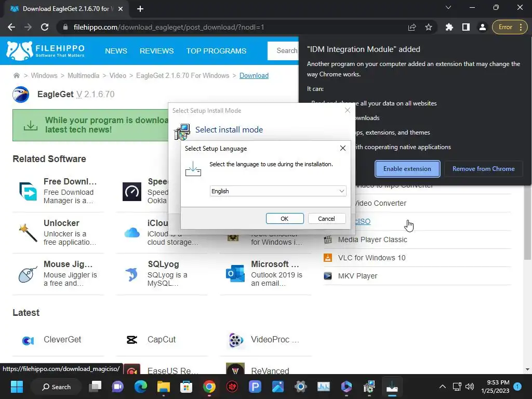532x399 pixels.
Task: Open the Chrome extensions puzzle icon
Action: click(x=449, y=27)
